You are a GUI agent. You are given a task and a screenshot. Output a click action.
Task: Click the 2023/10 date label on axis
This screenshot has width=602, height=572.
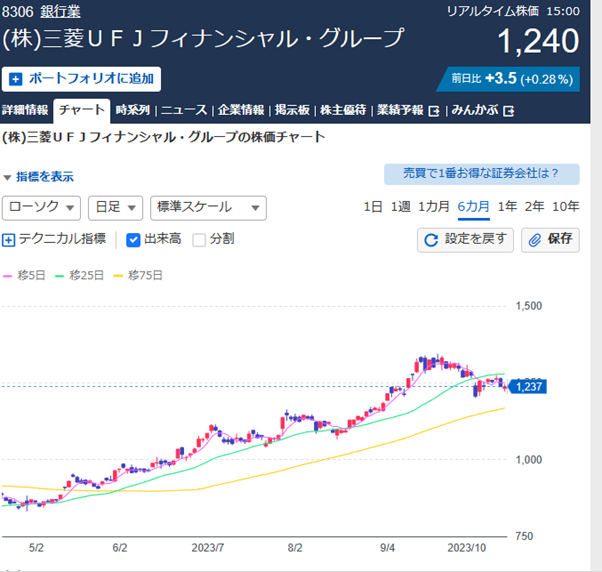click(x=466, y=548)
